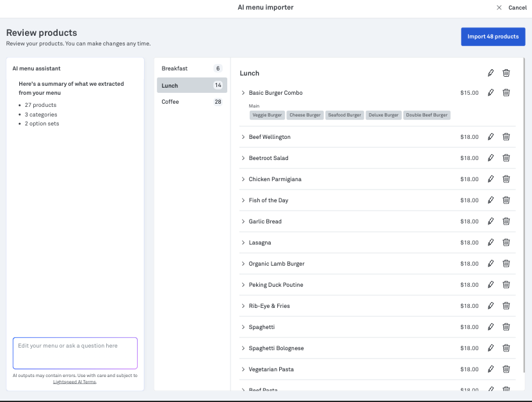This screenshot has width=532, height=402.
Task: Delete Rib-Eye & Fries product
Action: pos(506,305)
